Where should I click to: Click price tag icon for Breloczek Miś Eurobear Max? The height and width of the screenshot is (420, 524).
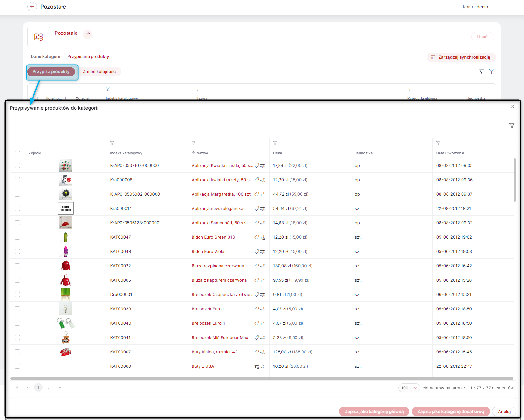[257, 337]
